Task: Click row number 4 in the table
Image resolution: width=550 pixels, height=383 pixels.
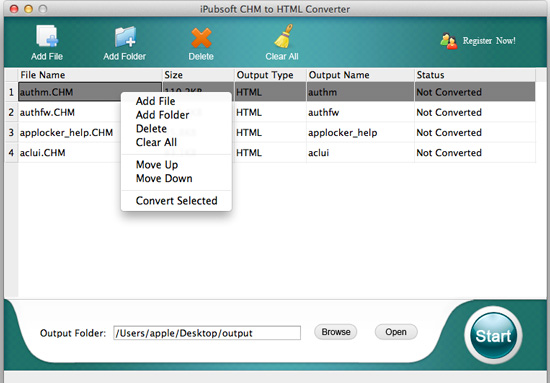Action: coord(11,153)
